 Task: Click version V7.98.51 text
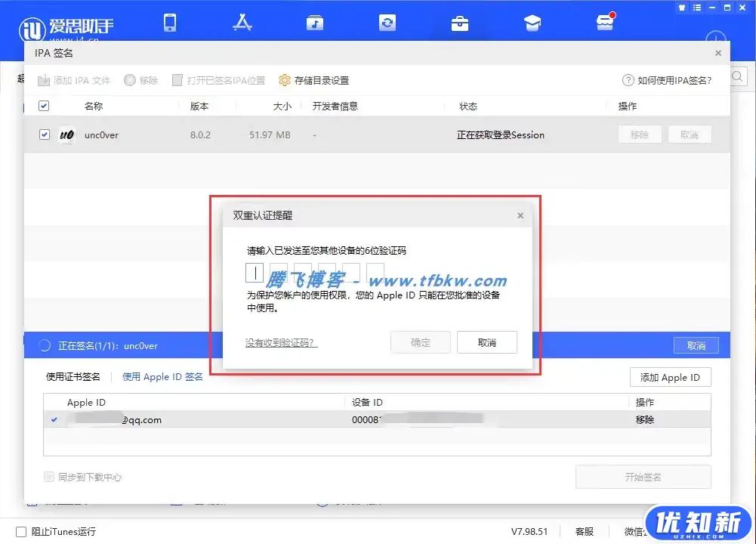[529, 531]
